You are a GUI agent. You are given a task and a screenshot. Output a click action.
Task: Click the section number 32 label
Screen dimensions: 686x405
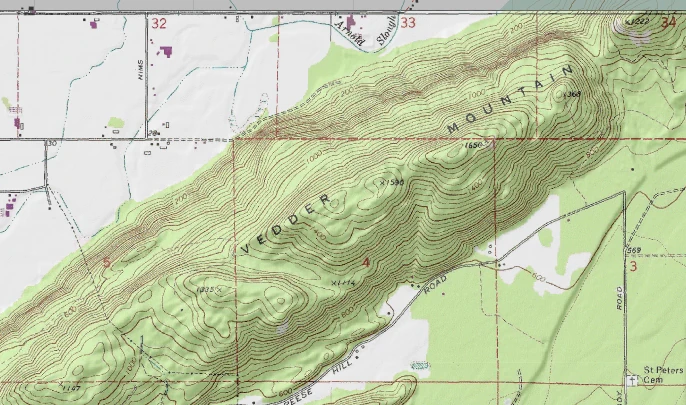coord(158,22)
